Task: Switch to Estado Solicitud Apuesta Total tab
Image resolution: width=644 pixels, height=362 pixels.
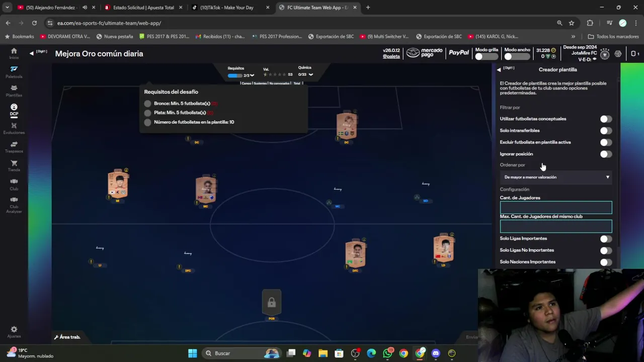Action: 143,8
